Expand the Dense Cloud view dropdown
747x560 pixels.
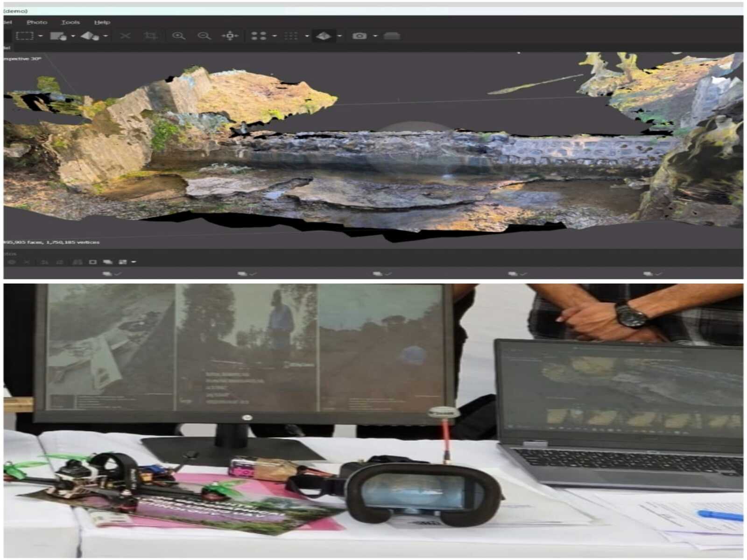307,36
